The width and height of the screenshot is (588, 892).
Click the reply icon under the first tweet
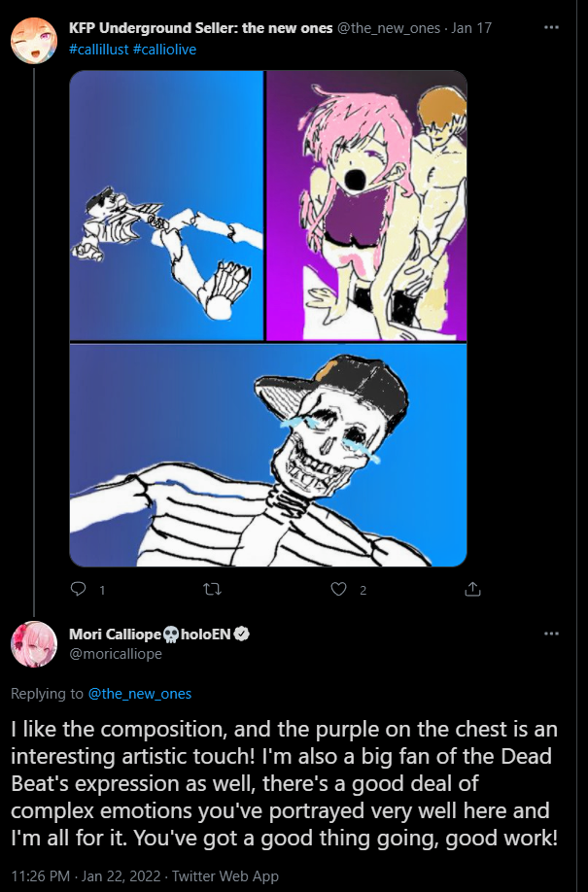click(81, 589)
